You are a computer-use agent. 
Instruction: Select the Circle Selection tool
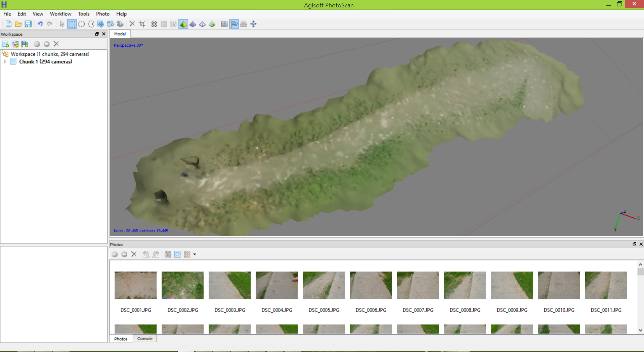point(81,24)
